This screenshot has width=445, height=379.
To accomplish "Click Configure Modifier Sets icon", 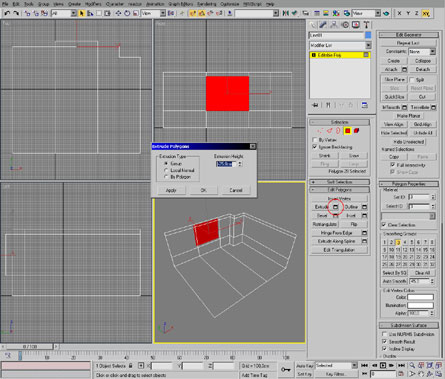I will click(x=365, y=105).
